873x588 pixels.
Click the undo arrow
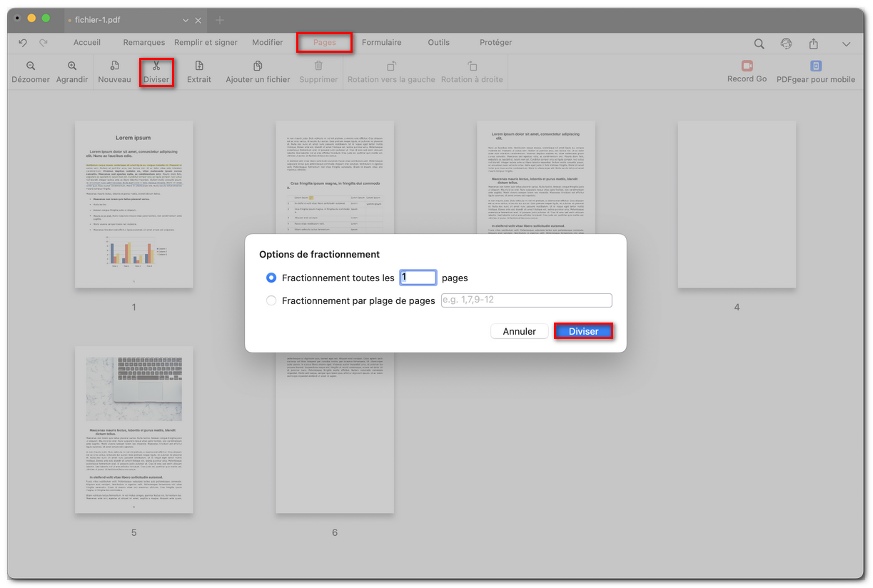(x=21, y=43)
